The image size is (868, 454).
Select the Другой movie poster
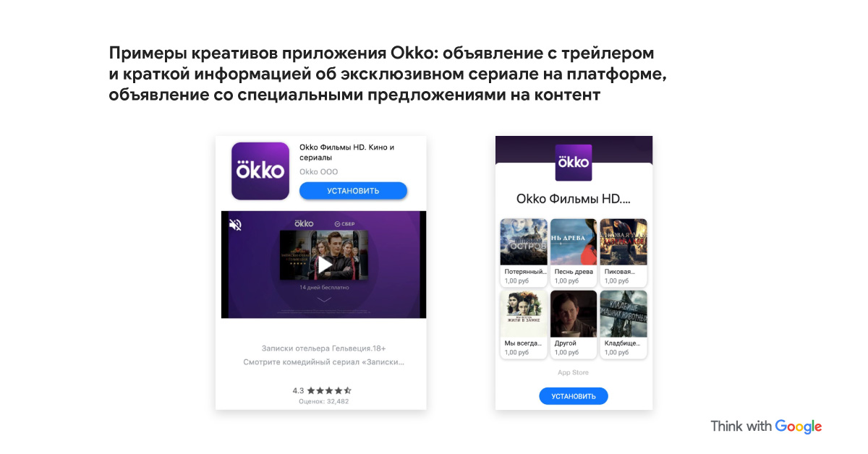click(x=574, y=314)
